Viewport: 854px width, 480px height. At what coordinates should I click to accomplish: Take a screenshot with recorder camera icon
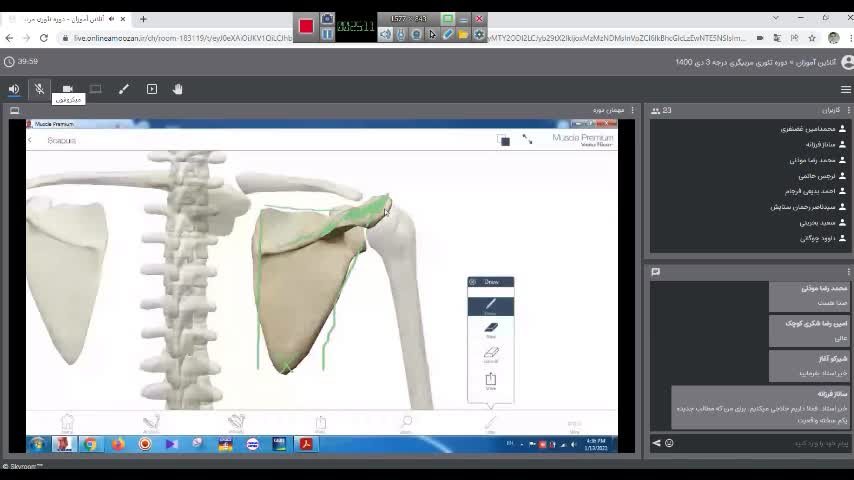327,18
